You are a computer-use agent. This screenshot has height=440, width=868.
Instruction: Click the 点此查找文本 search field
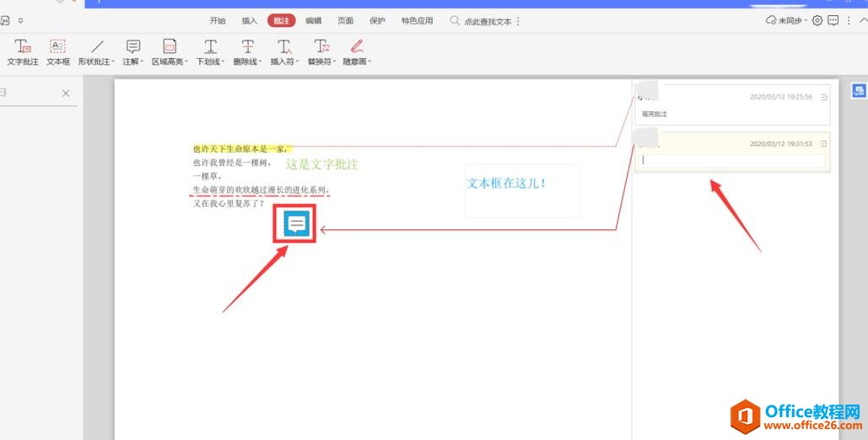tap(488, 22)
